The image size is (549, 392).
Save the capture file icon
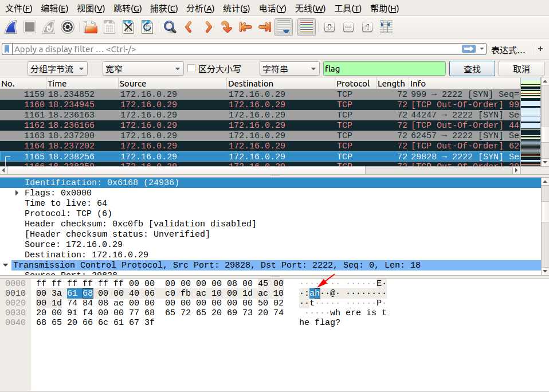point(109,27)
